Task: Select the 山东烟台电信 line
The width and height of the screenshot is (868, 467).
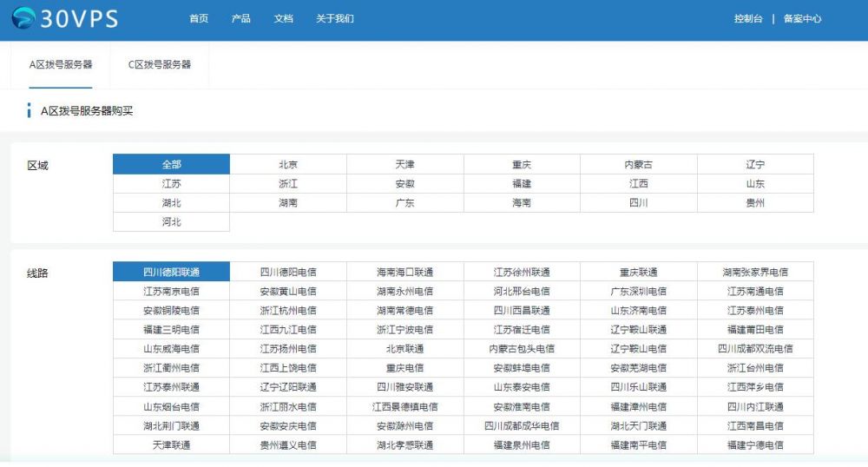Action: (x=171, y=407)
